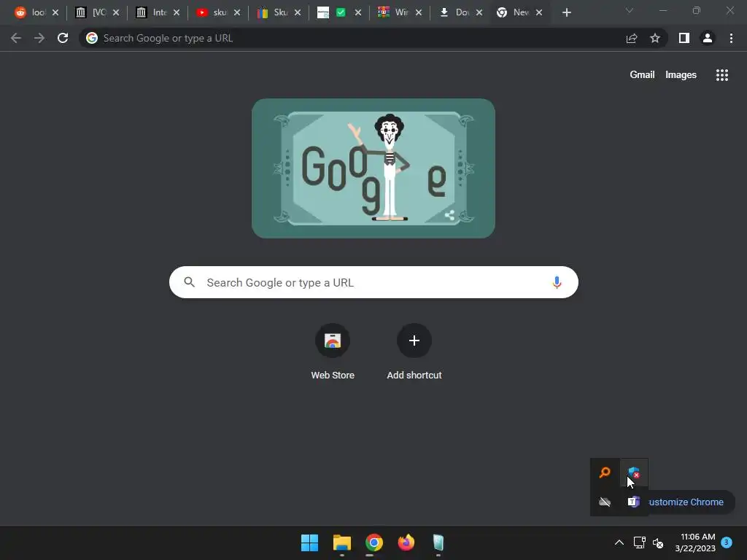Open Microsoft Teams tray icon
Image resolution: width=747 pixels, height=560 pixels.
click(634, 502)
